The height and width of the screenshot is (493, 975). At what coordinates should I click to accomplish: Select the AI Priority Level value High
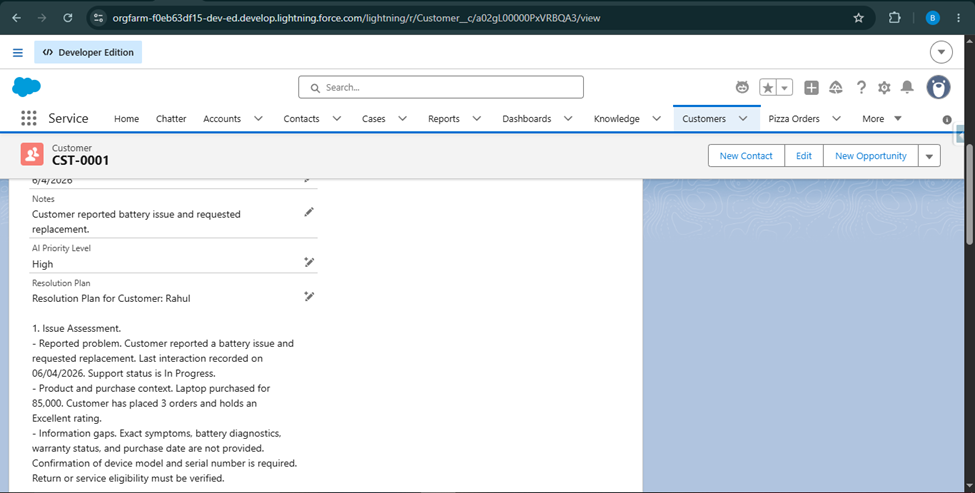[x=42, y=264]
